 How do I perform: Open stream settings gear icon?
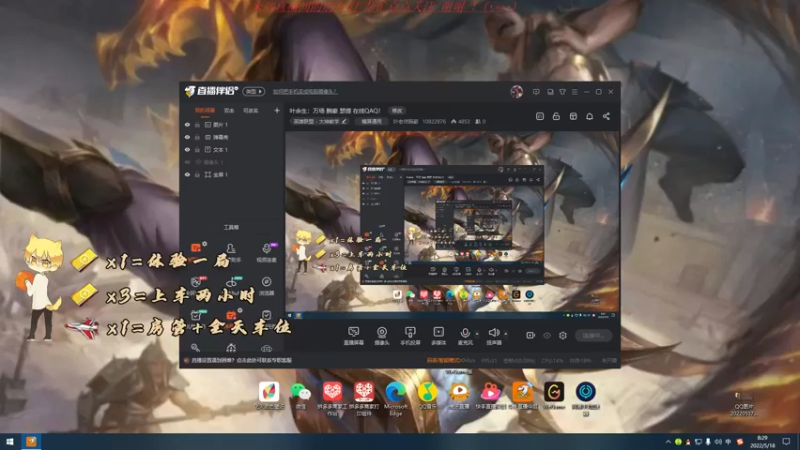tap(563, 335)
